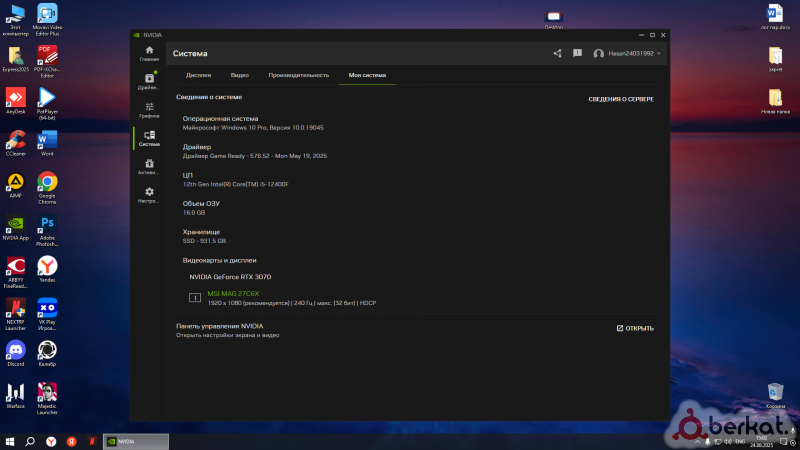Viewport: 800px width, 450px height.
Task: Select the Система sidebar icon
Action: click(x=149, y=137)
